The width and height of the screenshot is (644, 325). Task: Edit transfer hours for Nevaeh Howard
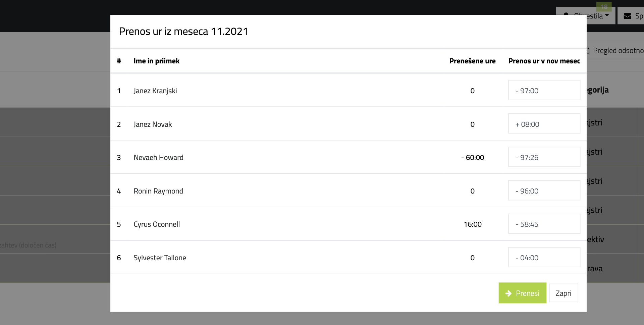tap(544, 157)
